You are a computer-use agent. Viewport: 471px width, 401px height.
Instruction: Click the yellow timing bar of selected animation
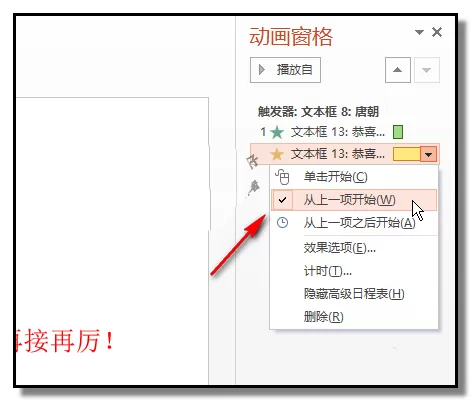click(x=407, y=154)
